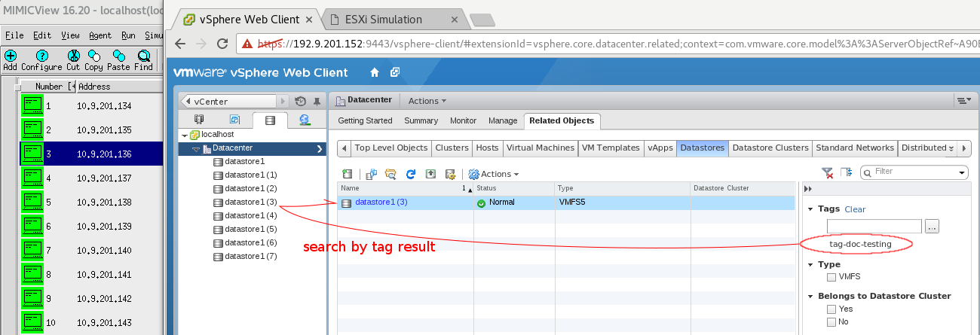Open the Filter box dropdown arrow
980x335 pixels.
pyautogui.click(x=962, y=173)
